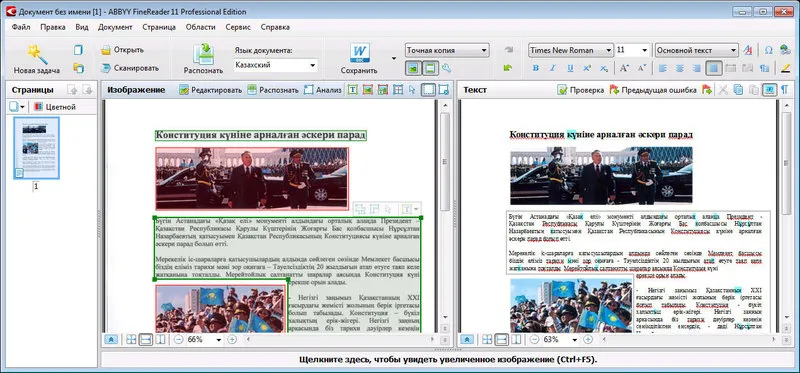Open the font size 11 dropdown
Viewport: 800px width, 373px height.
click(644, 51)
